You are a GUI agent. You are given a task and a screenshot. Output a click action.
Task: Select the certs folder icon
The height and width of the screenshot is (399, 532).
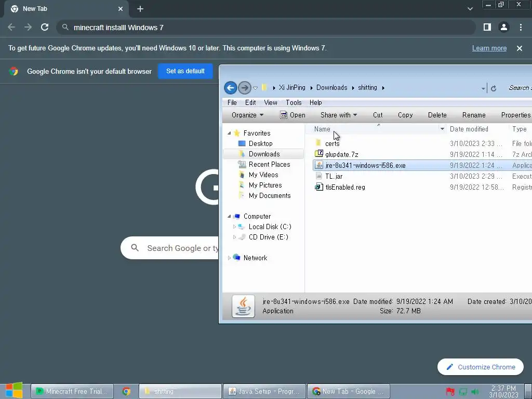[318, 142]
